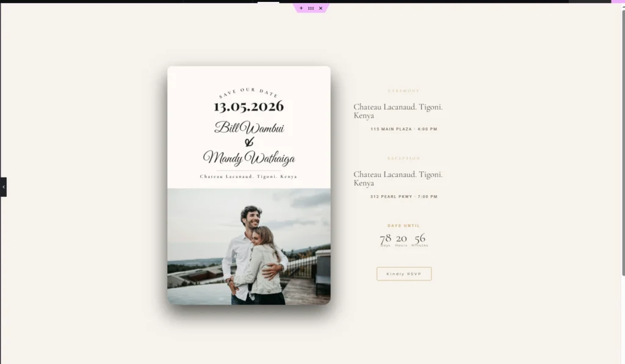Click the vertical scrollbar on the right
625x364 pixels.
(x=623, y=141)
